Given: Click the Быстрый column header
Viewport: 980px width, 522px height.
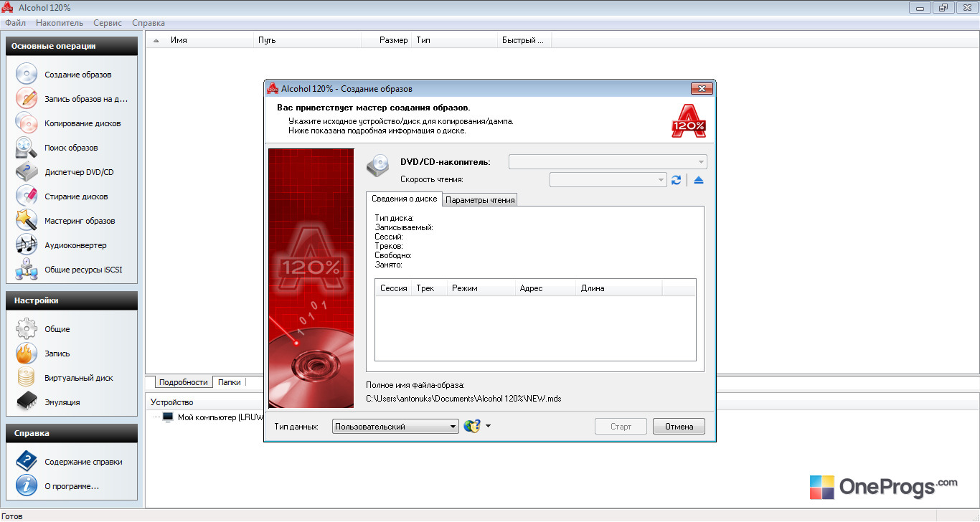Looking at the screenshot, I should 523,40.
